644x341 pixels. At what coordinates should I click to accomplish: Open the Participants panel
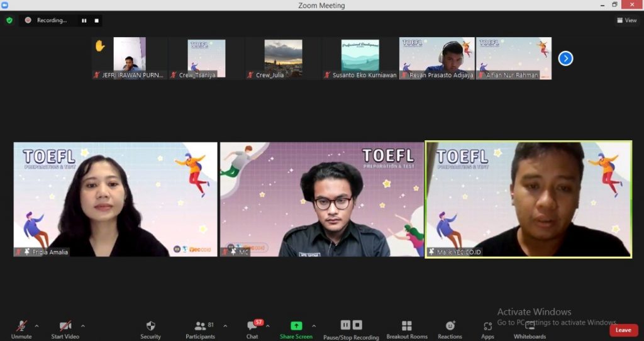click(201, 326)
